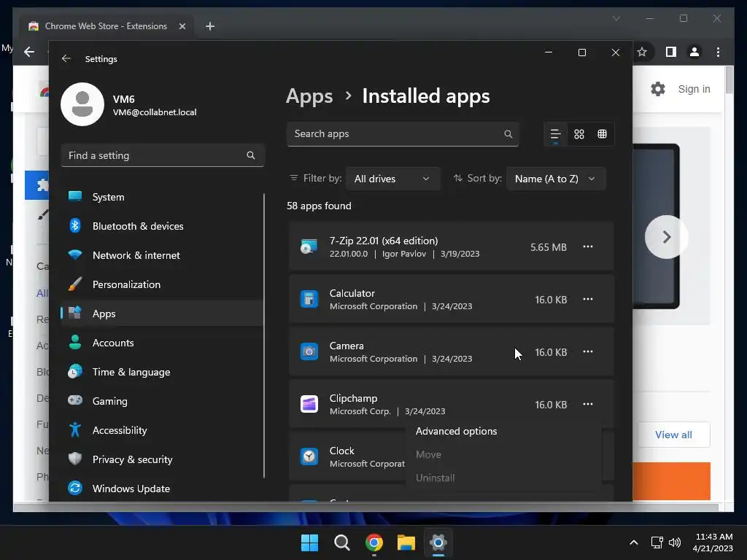Click Chrome page horizontal scrollbar
Screen dimensions: 747x560
365,507
